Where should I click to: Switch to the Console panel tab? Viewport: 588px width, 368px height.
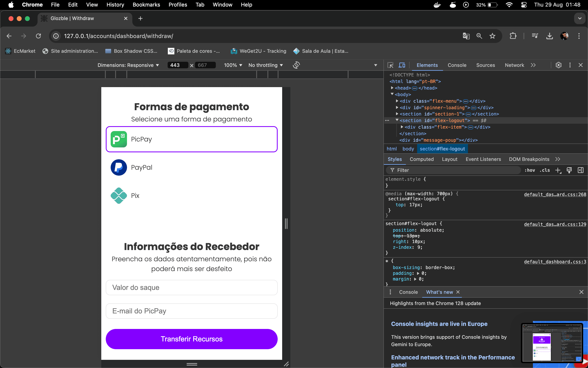point(457,65)
